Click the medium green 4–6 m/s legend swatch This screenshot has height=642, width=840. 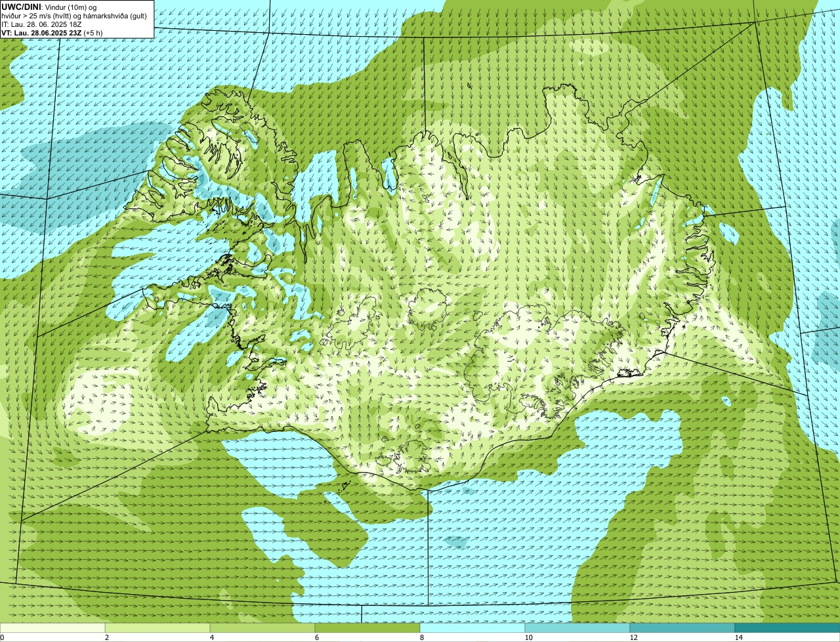pos(262,628)
